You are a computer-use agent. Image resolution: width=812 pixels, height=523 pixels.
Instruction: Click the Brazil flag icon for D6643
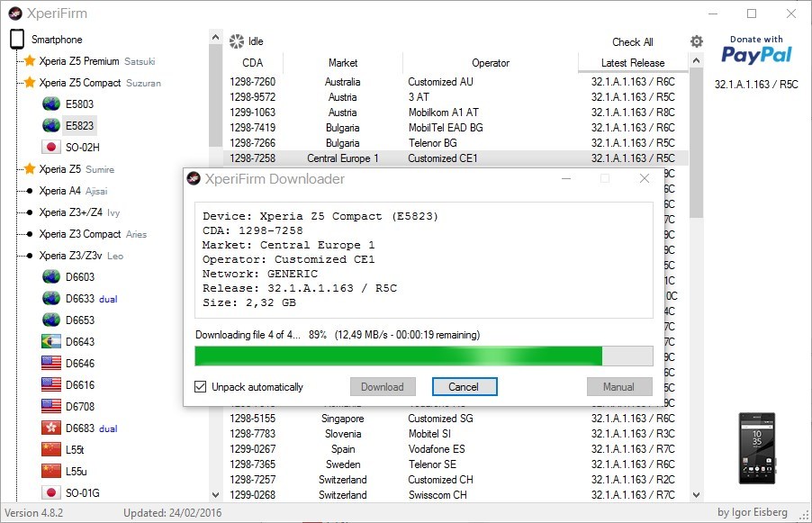(51, 342)
